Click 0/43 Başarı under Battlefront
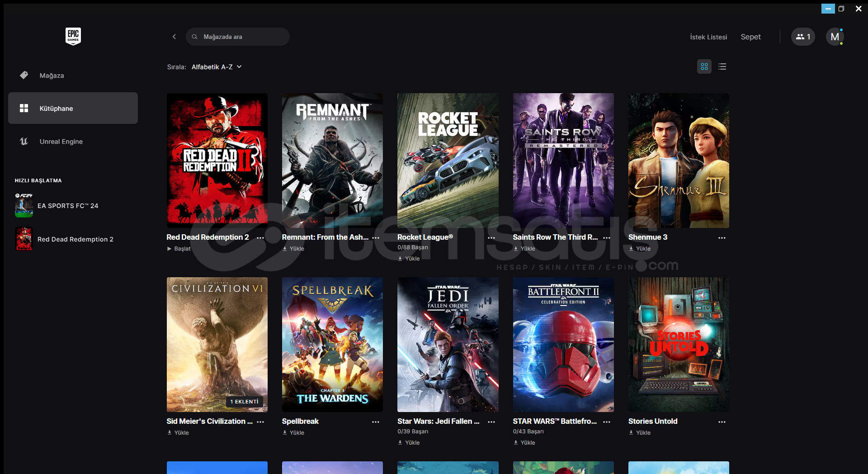Viewport: 868px width, 474px height. click(528, 431)
